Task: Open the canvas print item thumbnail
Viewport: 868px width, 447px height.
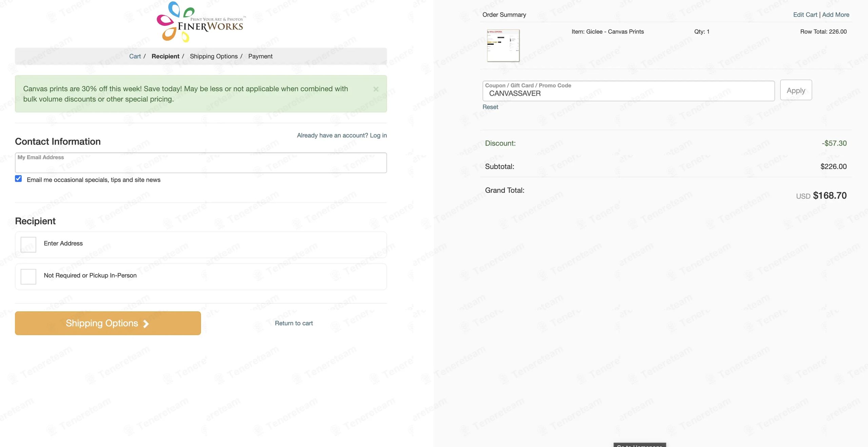Action: 503,45
